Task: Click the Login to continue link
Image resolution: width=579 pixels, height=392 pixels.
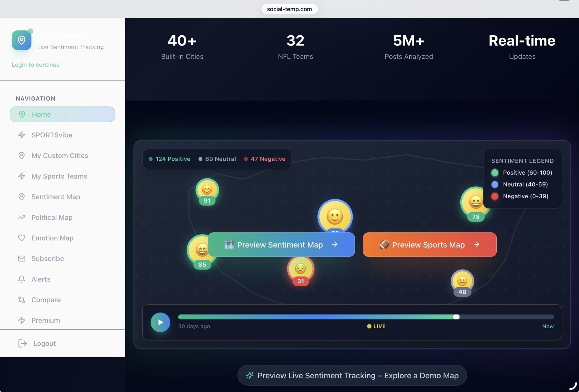Action: (36, 65)
